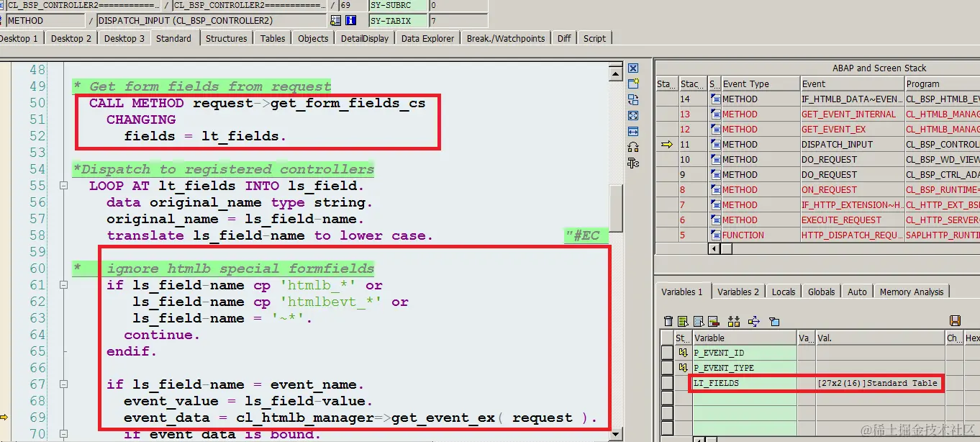Click the EXECUTE_REQUEST stack entry
The height and width of the screenshot is (442, 980).
(x=851, y=220)
